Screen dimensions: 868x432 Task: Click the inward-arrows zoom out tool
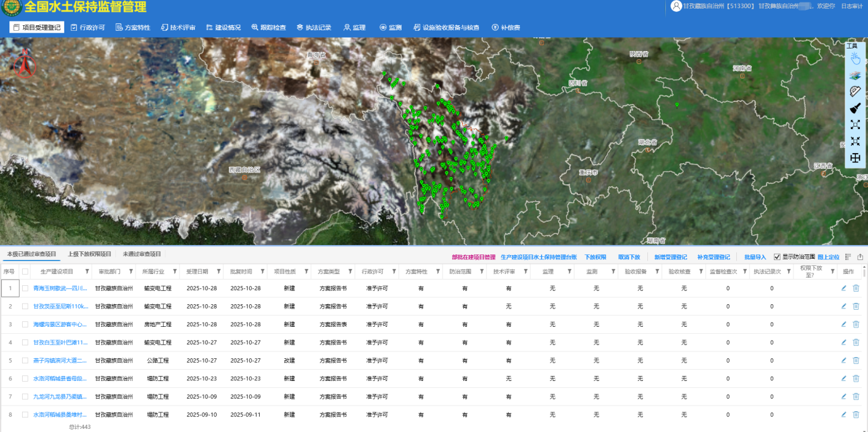[x=855, y=142]
